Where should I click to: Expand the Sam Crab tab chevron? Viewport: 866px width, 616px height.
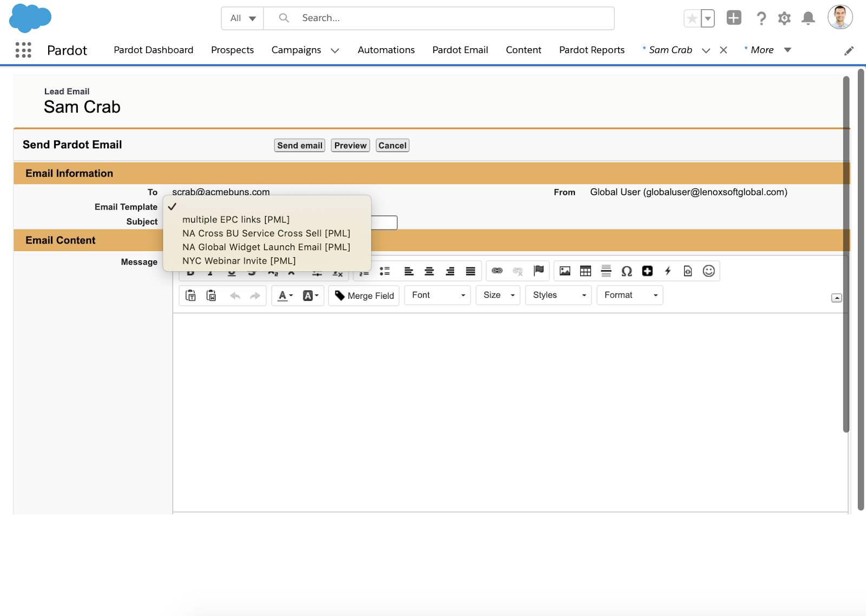[x=706, y=50]
